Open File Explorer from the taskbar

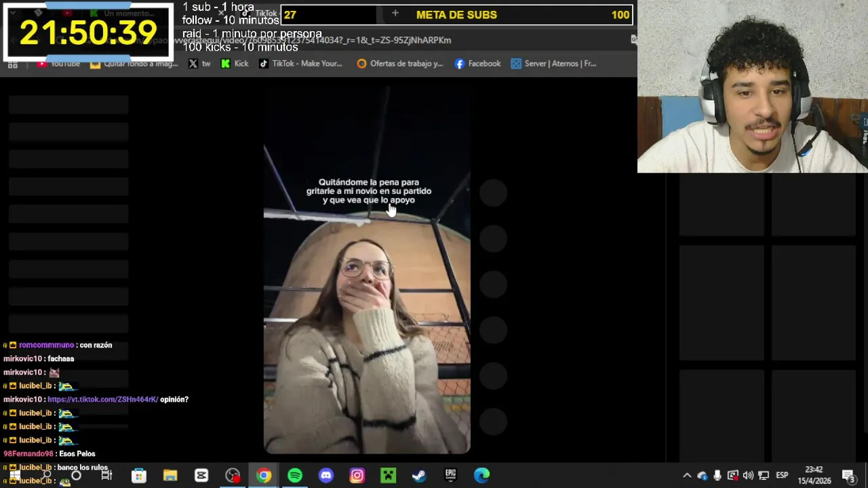(170, 475)
